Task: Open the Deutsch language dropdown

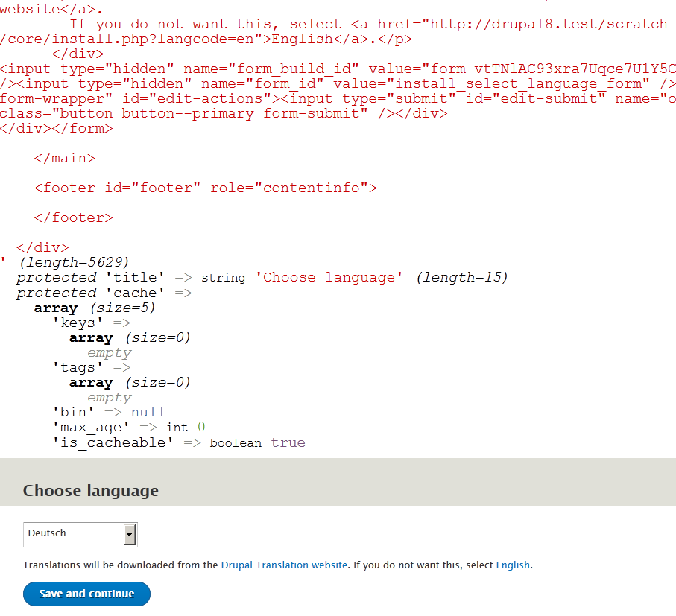Action: [x=80, y=535]
